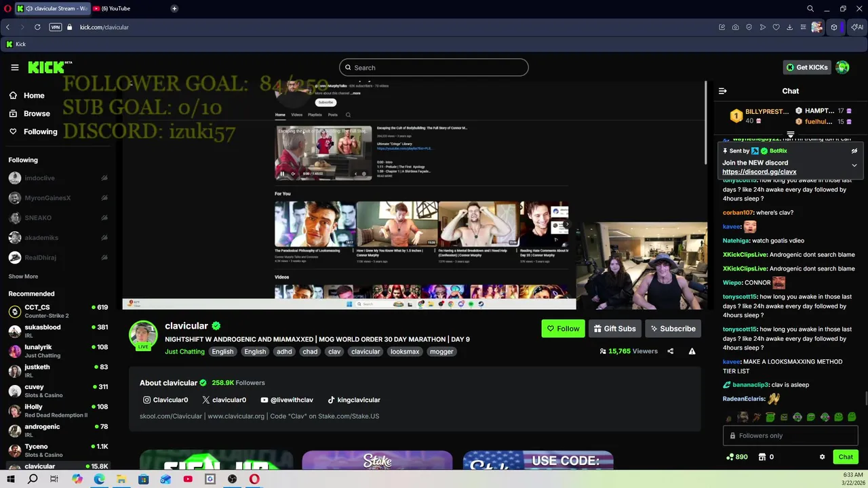Click clavicular channel avatar
The width and height of the screenshot is (868, 488).
tap(143, 334)
